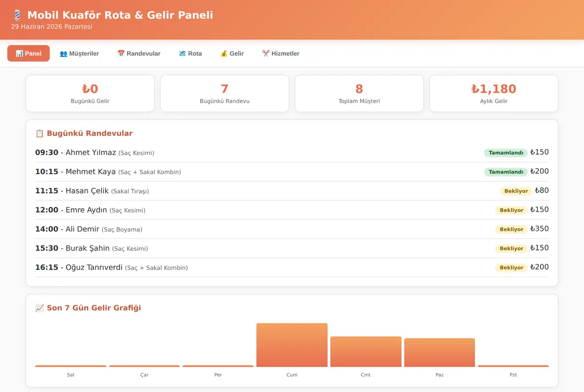Go to the Rota tab
Image resolution: width=584 pixels, height=392 pixels.
click(x=190, y=53)
